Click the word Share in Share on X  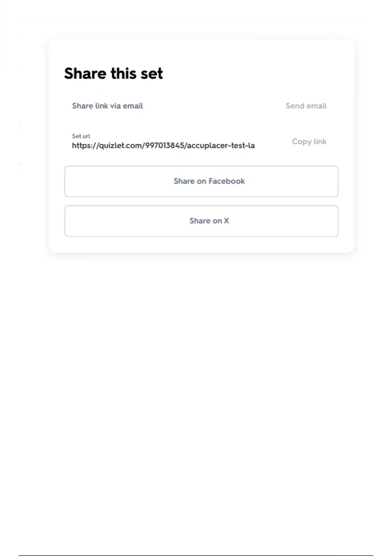[200, 221]
